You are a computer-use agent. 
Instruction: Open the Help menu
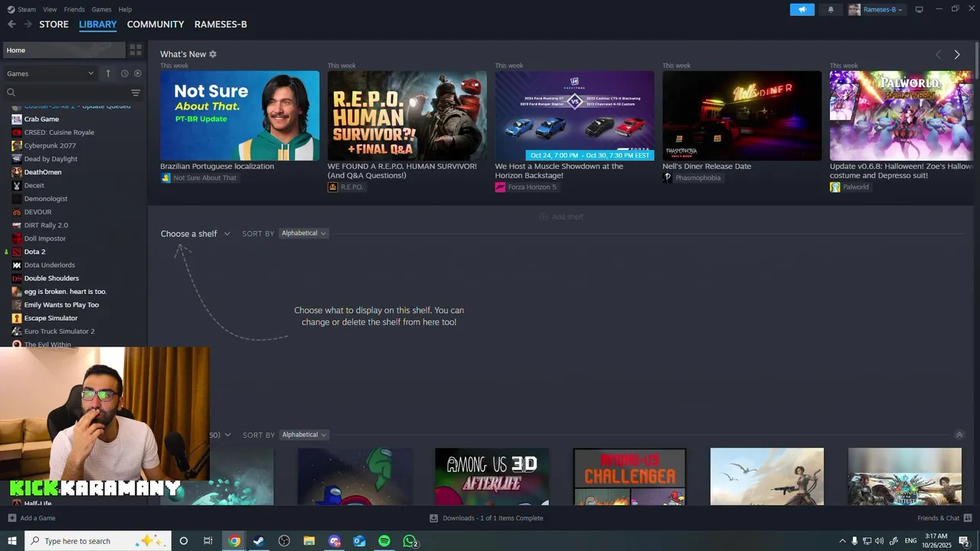126,9
